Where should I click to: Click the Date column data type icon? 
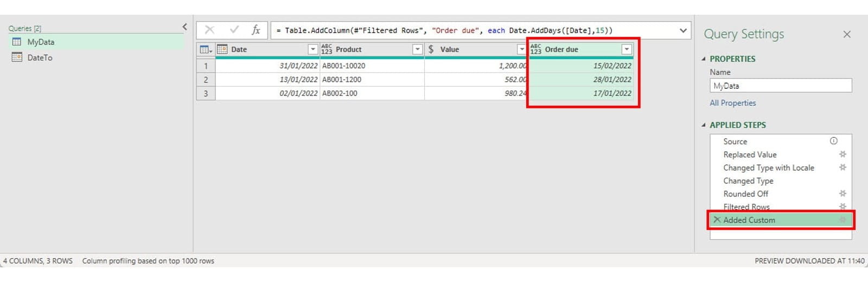222,49
